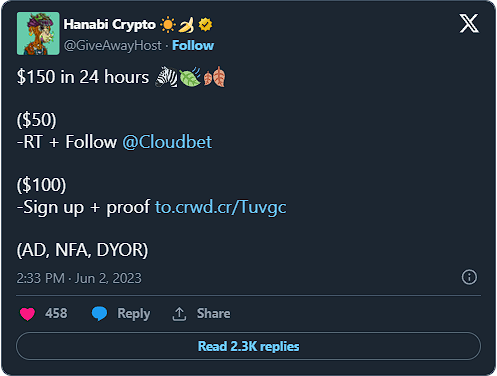
Task: Click the banana emoji beside the name
Action: click(x=186, y=25)
